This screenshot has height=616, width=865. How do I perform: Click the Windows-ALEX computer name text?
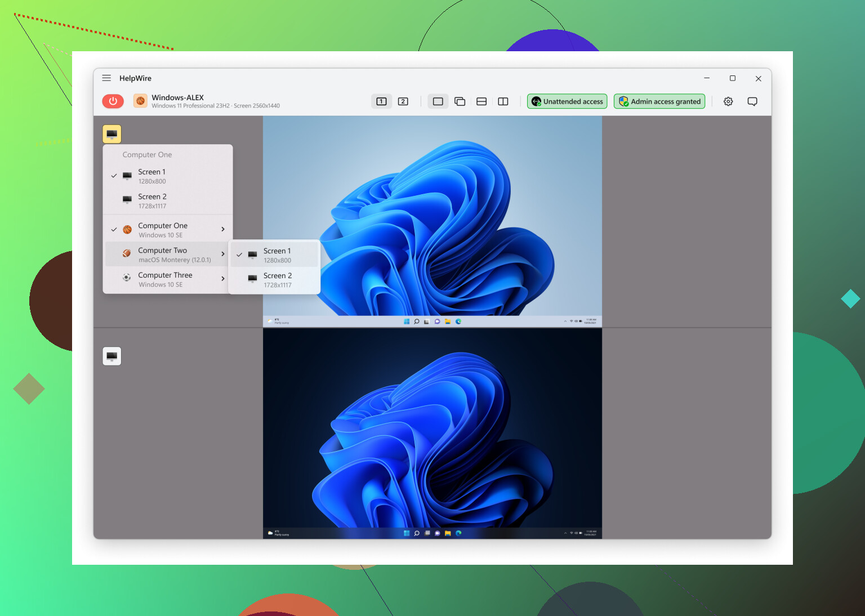coord(177,97)
